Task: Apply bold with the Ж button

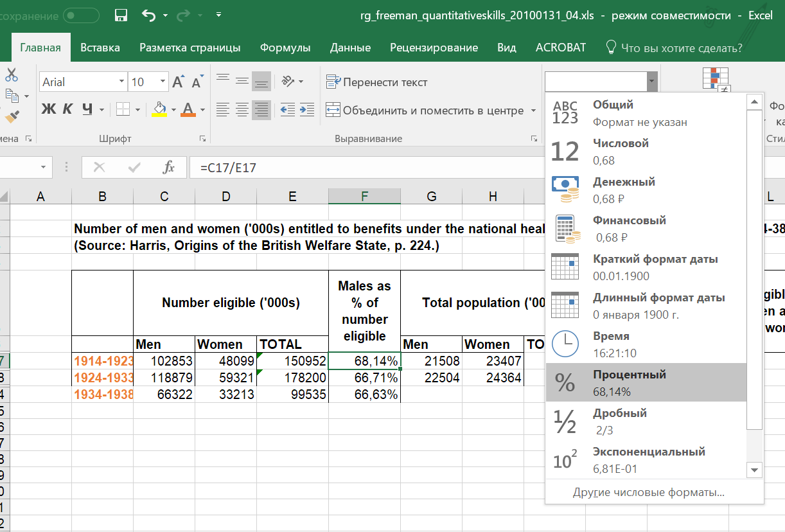Action: (x=48, y=109)
